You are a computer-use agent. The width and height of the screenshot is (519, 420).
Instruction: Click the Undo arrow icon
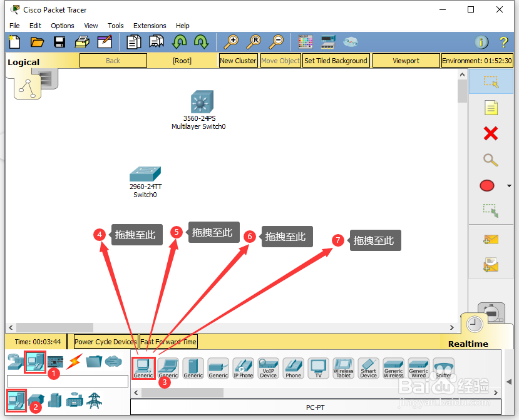point(179,42)
